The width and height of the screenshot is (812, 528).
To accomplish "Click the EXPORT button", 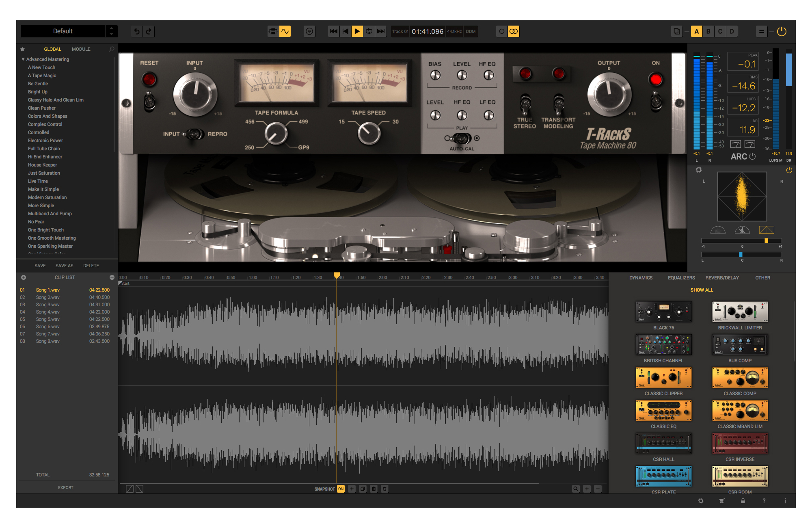I will pos(66,487).
